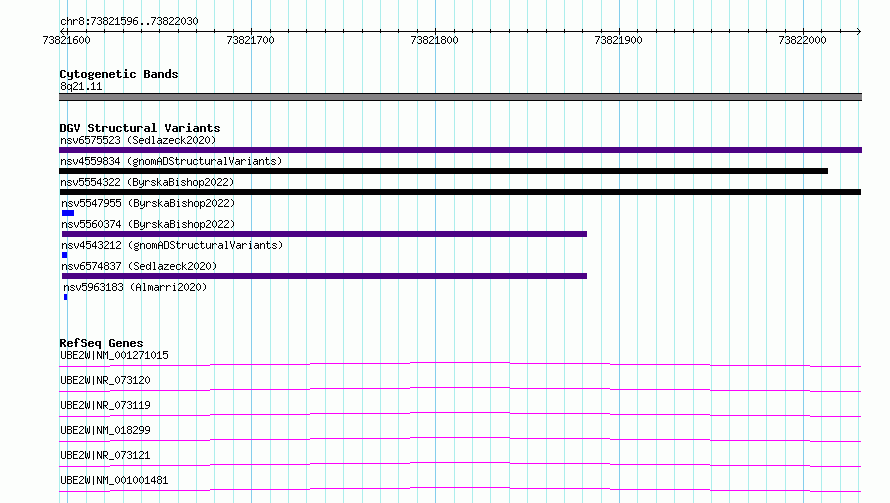Viewport: 890px width, 503px height.
Task: Click the 8q21.11 band label
Action: click(81, 86)
